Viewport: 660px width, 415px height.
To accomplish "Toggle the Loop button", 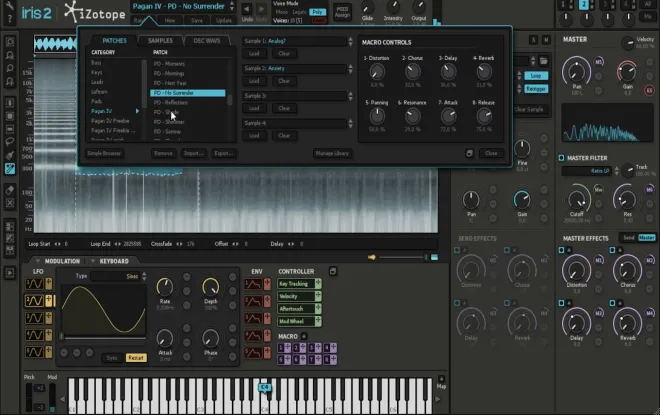I will (x=536, y=76).
